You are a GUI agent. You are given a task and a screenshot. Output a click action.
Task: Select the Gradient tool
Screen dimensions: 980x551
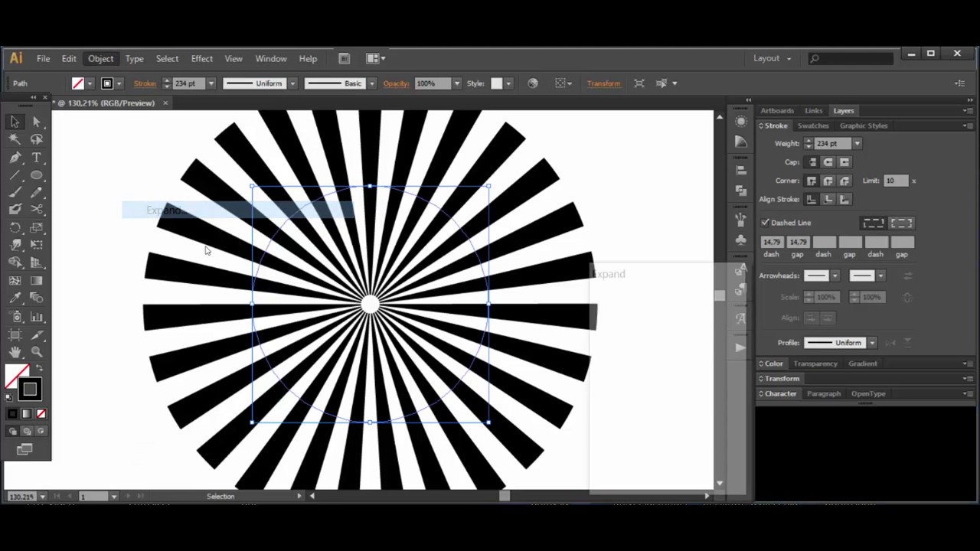36,280
